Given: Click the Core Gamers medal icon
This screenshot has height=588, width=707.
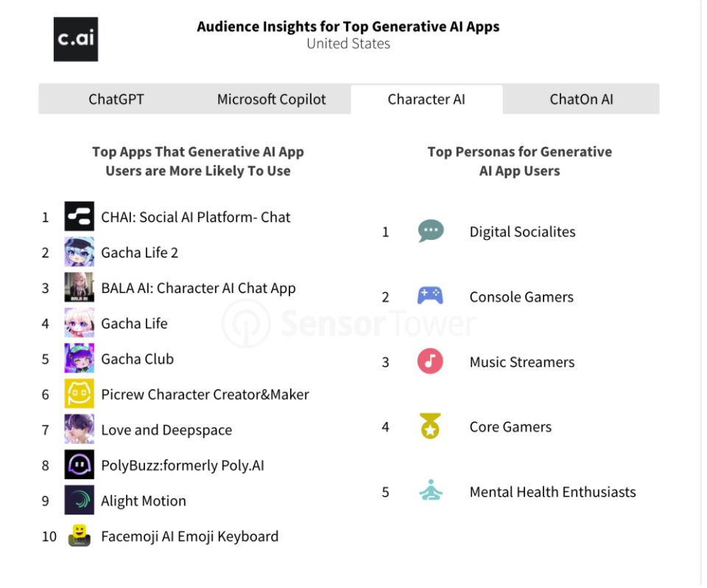Looking at the screenshot, I should click(x=430, y=427).
